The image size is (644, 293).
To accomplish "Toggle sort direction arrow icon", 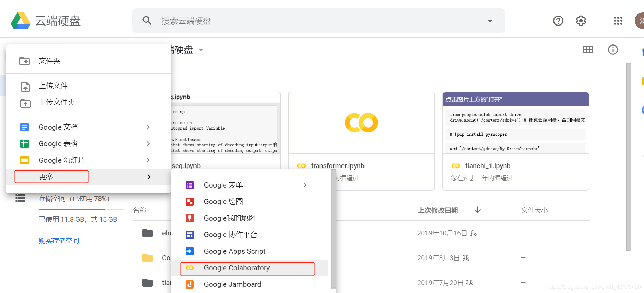I will pos(477,210).
